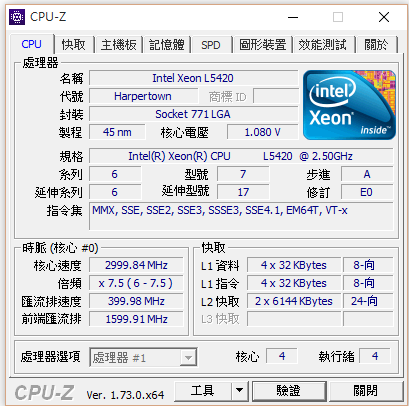Click the multiplier value x 7.5 ( 6 - 7.5 )
409x406 pixels.
point(136,283)
